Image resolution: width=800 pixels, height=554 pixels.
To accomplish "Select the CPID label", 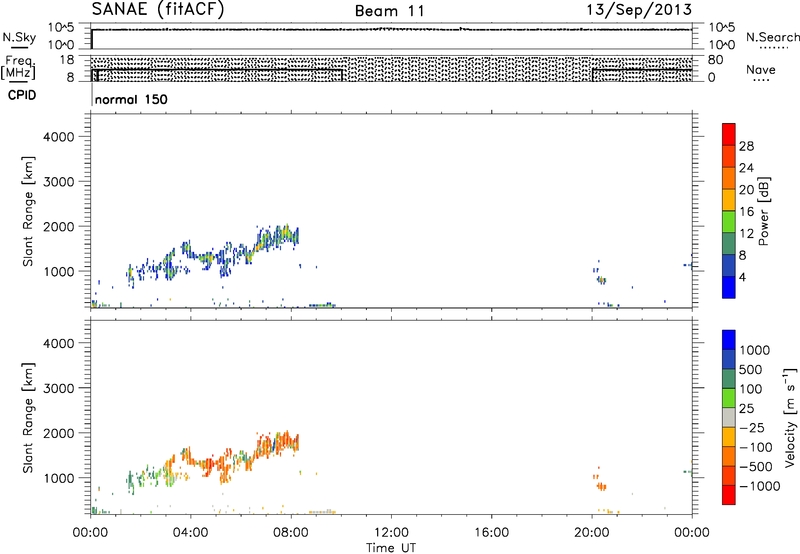I will (22, 95).
